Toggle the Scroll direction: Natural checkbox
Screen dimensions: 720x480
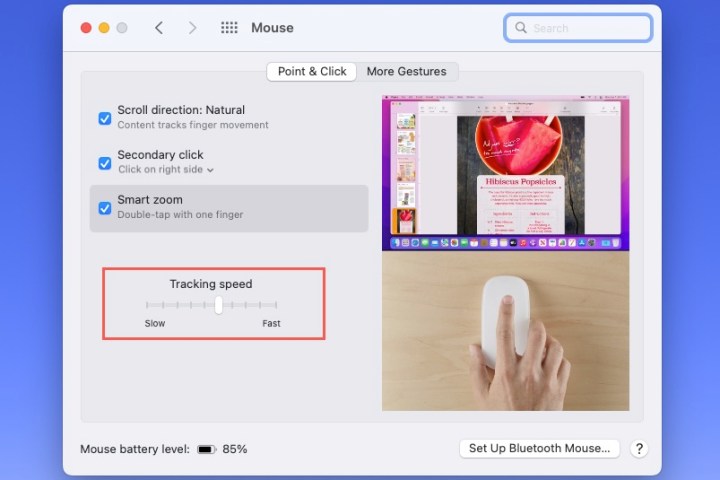(x=105, y=119)
